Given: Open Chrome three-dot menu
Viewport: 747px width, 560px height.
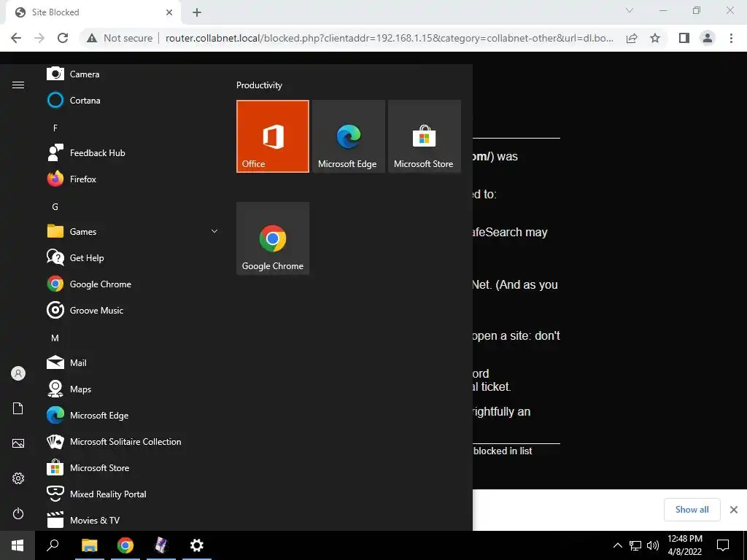Looking at the screenshot, I should 731,38.
